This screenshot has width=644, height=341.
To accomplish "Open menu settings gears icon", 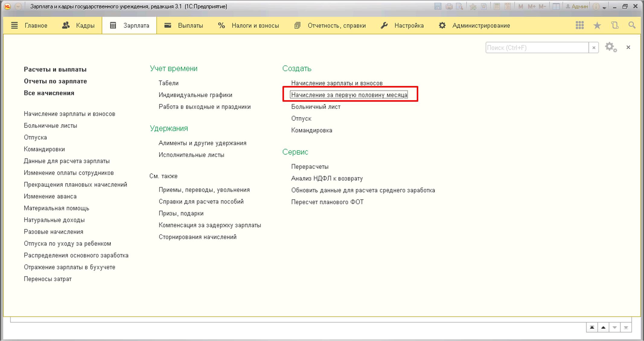I will coord(611,47).
